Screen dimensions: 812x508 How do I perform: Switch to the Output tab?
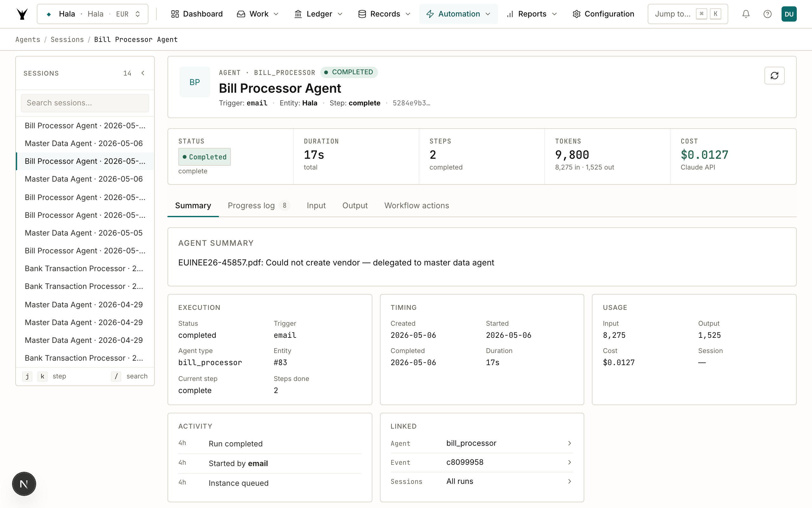pos(355,206)
